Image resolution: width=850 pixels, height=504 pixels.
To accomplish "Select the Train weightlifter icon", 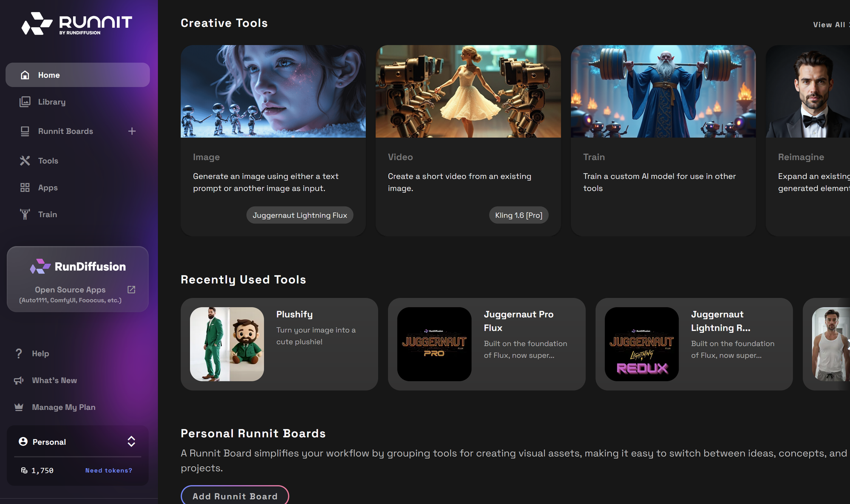I will 25,214.
